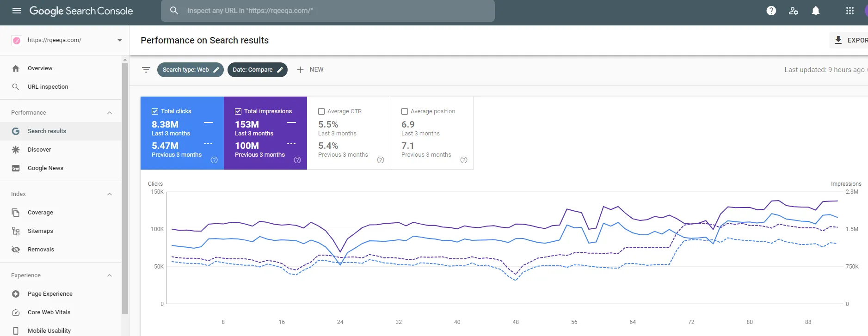Uncheck the Total clicks checkbox
This screenshot has width=868, height=336.
tap(155, 111)
